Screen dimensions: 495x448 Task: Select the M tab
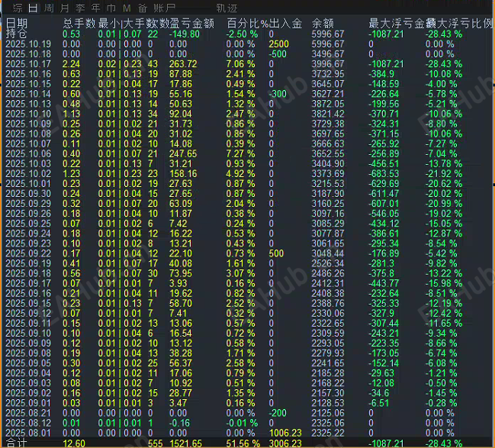point(127,8)
